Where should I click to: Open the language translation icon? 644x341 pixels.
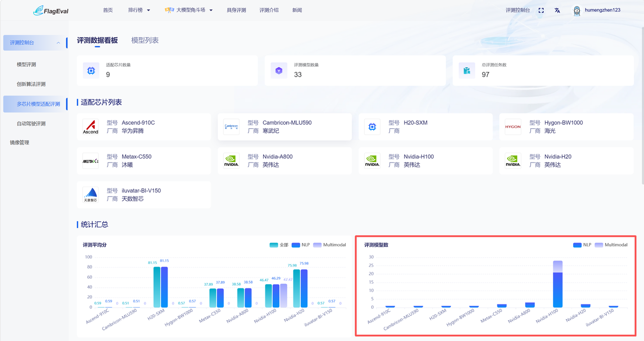click(557, 10)
